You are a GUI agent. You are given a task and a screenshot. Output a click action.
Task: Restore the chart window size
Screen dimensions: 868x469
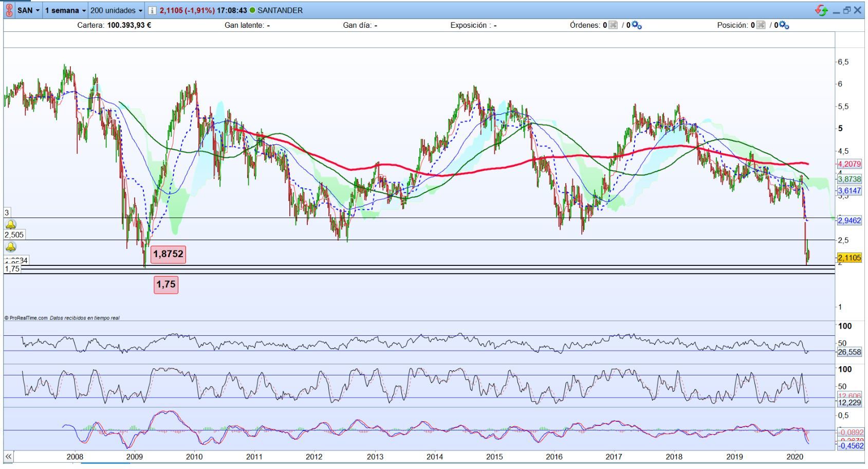tap(847, 10)
